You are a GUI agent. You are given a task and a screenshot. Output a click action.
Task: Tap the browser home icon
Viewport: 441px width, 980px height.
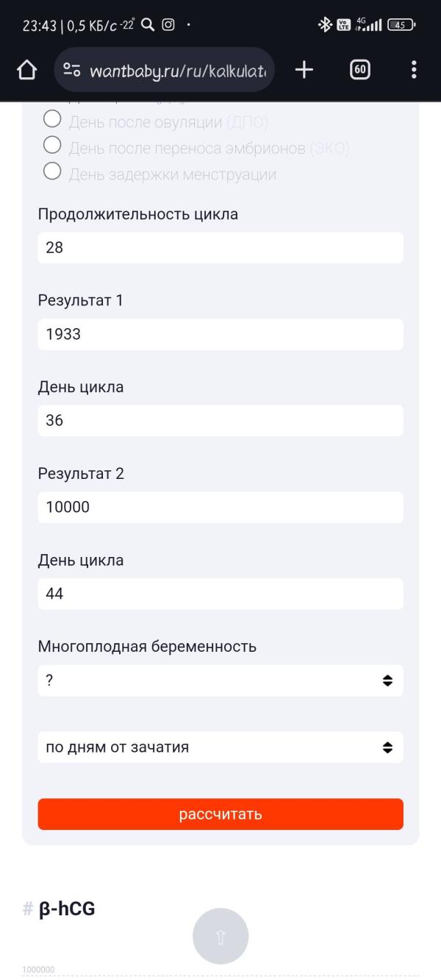(26, 70)
